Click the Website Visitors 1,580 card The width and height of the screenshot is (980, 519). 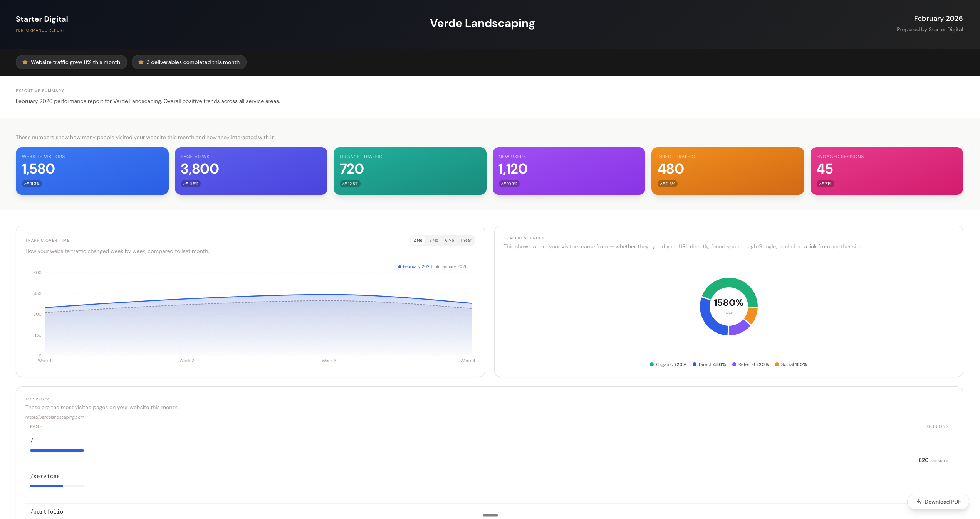92,171
